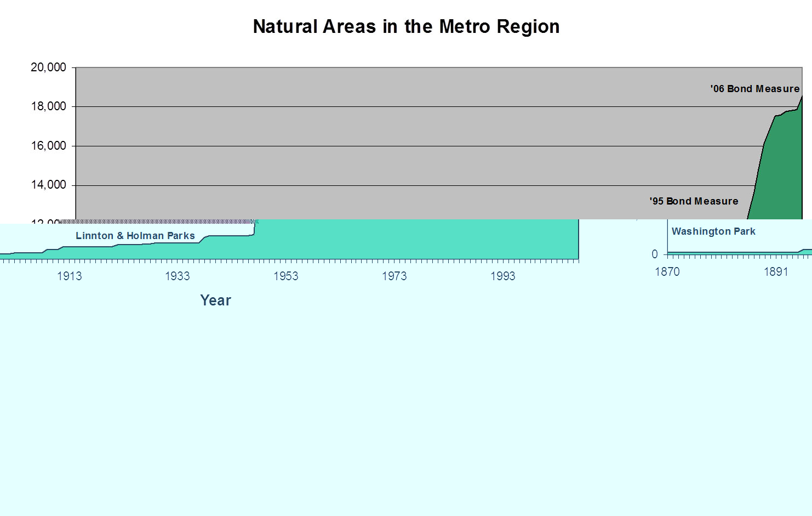Click the 1913 year label
The image size is (812, 516).
click(70, 276)
